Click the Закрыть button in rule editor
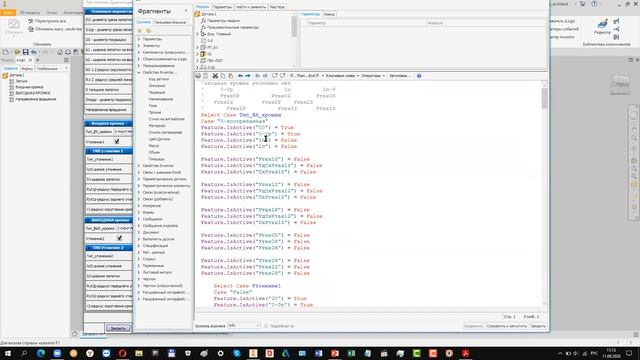The image size is (640, 360). (538, 326)
